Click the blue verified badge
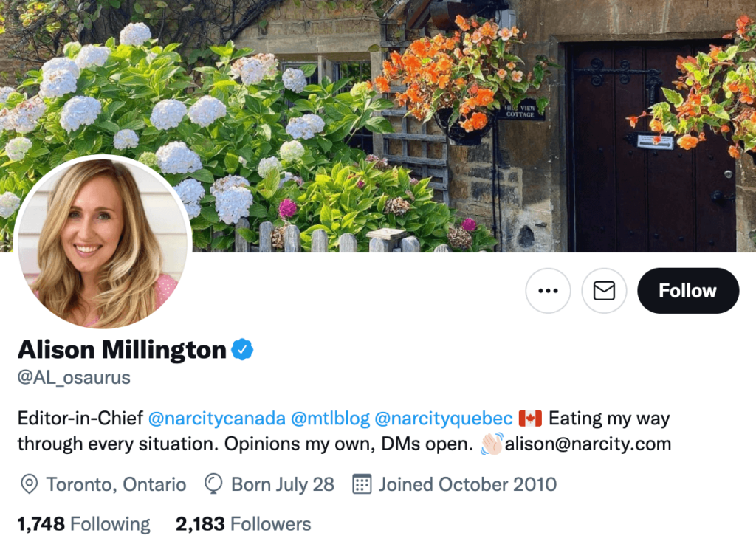 coord(243,349)
